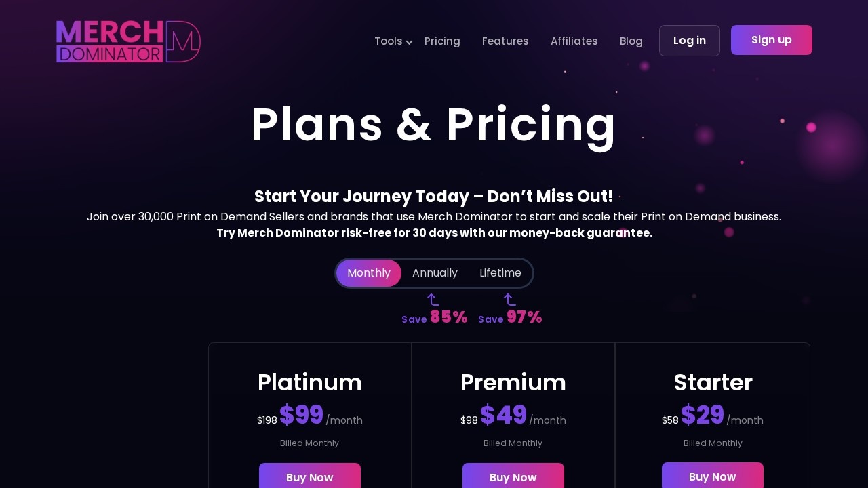Buy the Premium plan now
The width and height of the screenshot is (868, 488).
[x=513, y=476]
